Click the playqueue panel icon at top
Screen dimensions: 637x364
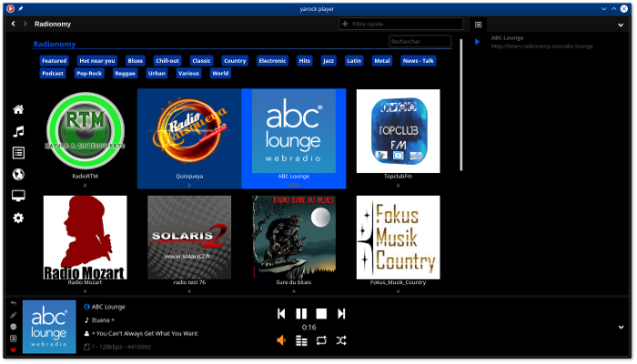(479, 25)
